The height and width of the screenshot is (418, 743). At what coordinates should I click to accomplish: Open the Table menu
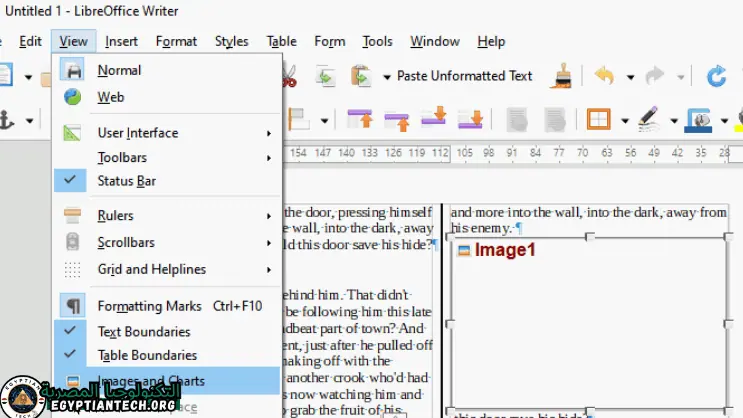click(281, 42)
